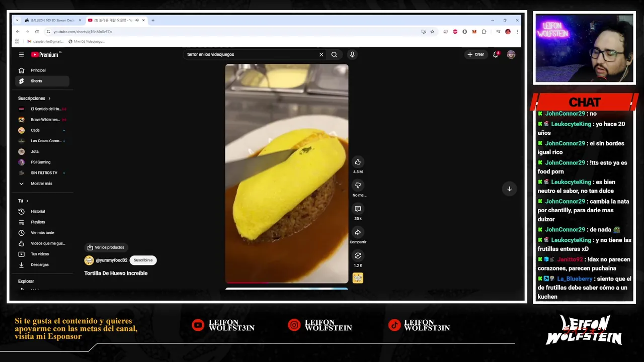
Task: Start voice search with microphone icon
Action: 352,54
